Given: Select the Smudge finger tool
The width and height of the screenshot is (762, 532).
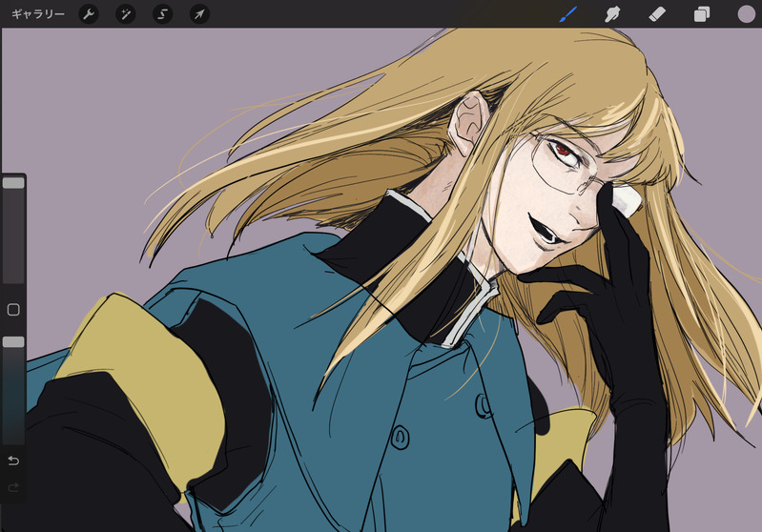Looking at the screenshot, I should [x=612, y=14].
